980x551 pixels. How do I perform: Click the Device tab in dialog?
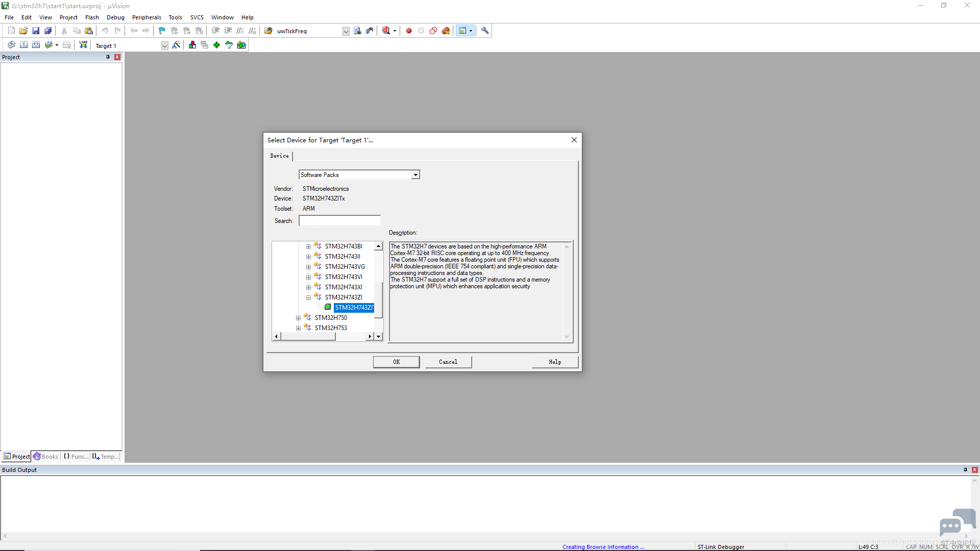pos(280,156)
